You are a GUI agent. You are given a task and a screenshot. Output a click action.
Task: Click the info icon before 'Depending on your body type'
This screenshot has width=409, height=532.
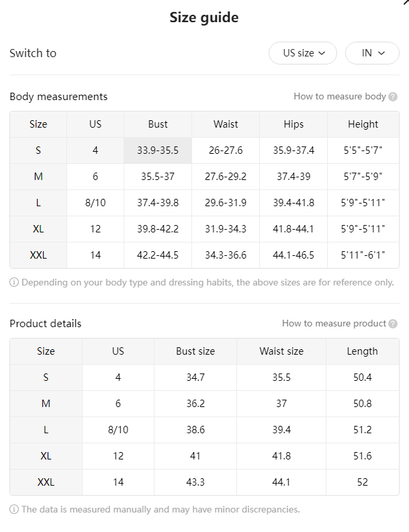coord(14,282)
